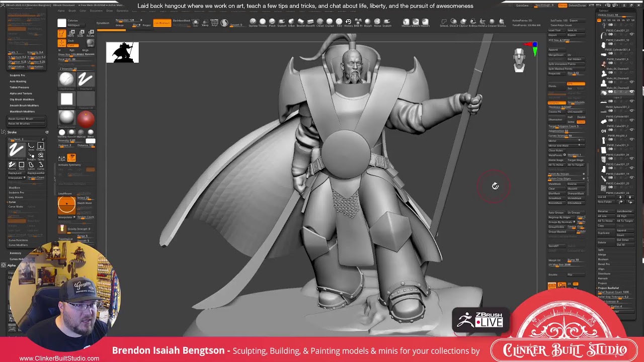
Task: Choose the DragRect stroke type
Action: click(40, 146)
